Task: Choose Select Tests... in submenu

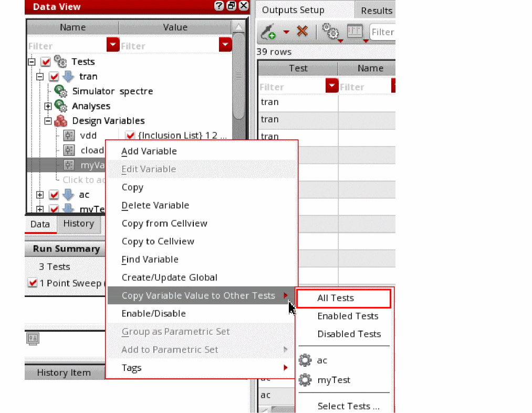Action: click(343, 406)
